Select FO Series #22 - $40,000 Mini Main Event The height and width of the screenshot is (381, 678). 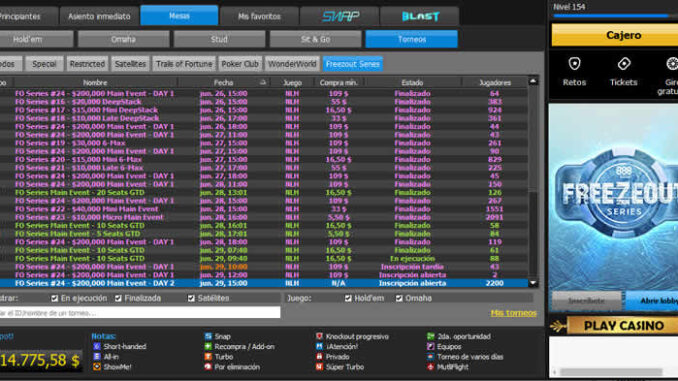264,209
